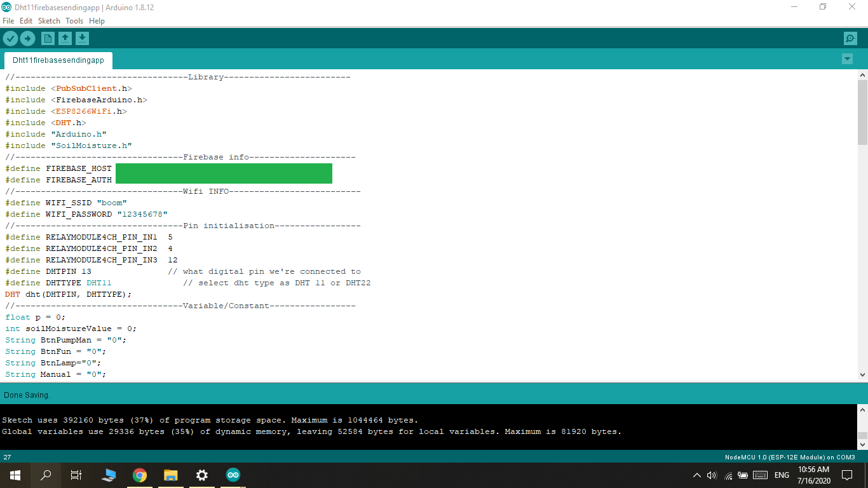The image size is (868, 488).
Task: Open the Serial Monitor magnifier icon
Action: click(850, 38)
